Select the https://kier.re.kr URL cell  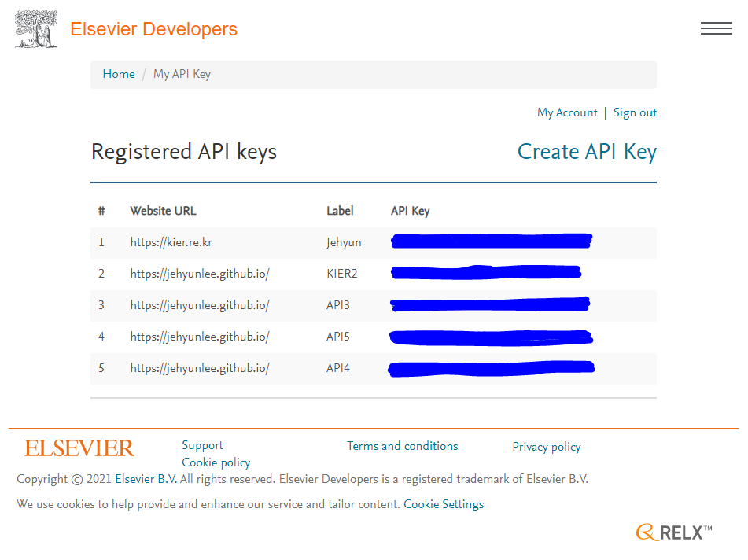(x=171, y=242)
